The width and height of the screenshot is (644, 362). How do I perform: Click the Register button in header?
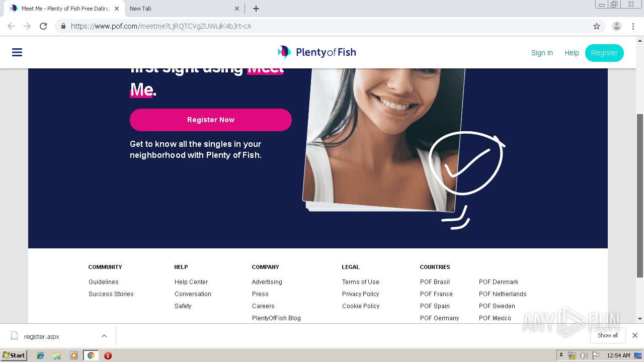point(604,53)
